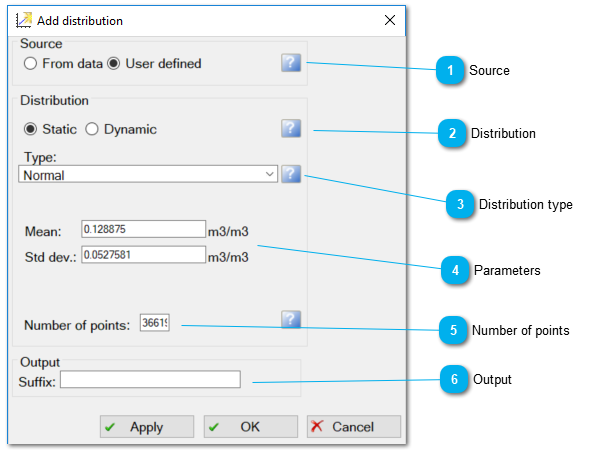Click the dropdown arrow of Type combo box
The width and height of the screenshot is (589, 453).
[269, 174]
